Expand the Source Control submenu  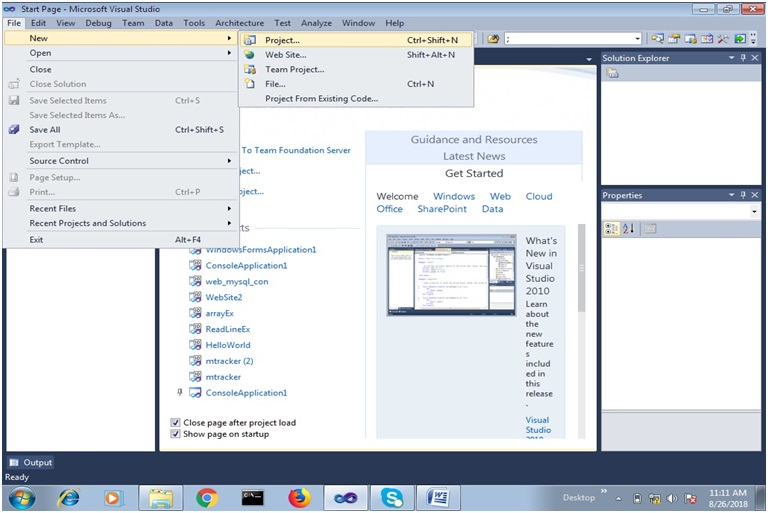coord(121,161)
